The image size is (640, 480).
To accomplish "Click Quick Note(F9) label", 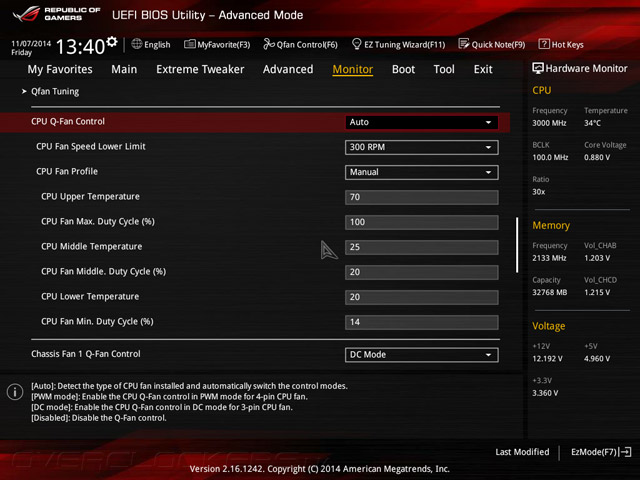I will point(498,44).
